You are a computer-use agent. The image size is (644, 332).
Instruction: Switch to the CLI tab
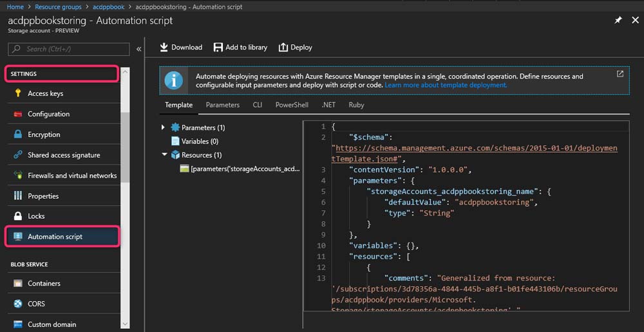pyautogui.click(x=258, y=105)
